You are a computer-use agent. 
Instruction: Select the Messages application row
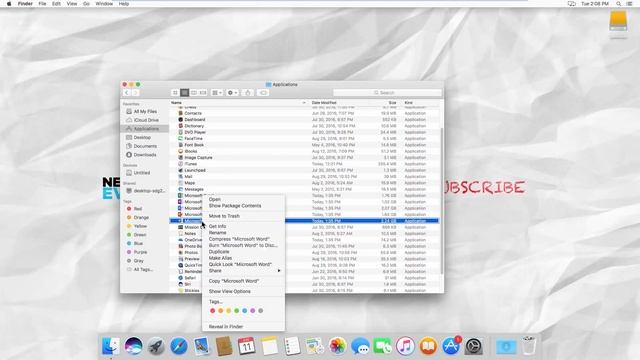[304, 189]
